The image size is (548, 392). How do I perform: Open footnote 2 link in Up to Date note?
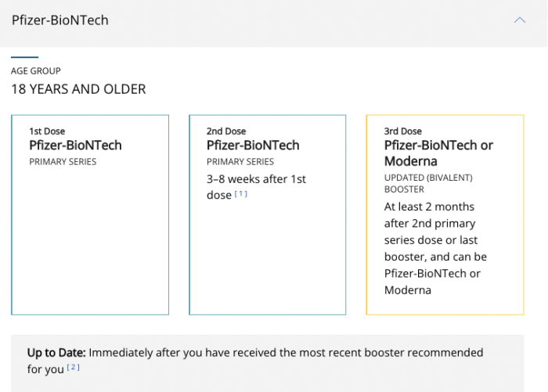(x=74, y=367)
